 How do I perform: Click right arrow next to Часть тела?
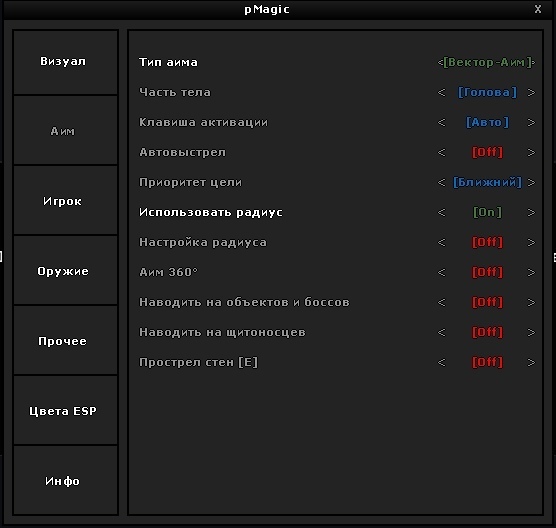click(531, 93)
